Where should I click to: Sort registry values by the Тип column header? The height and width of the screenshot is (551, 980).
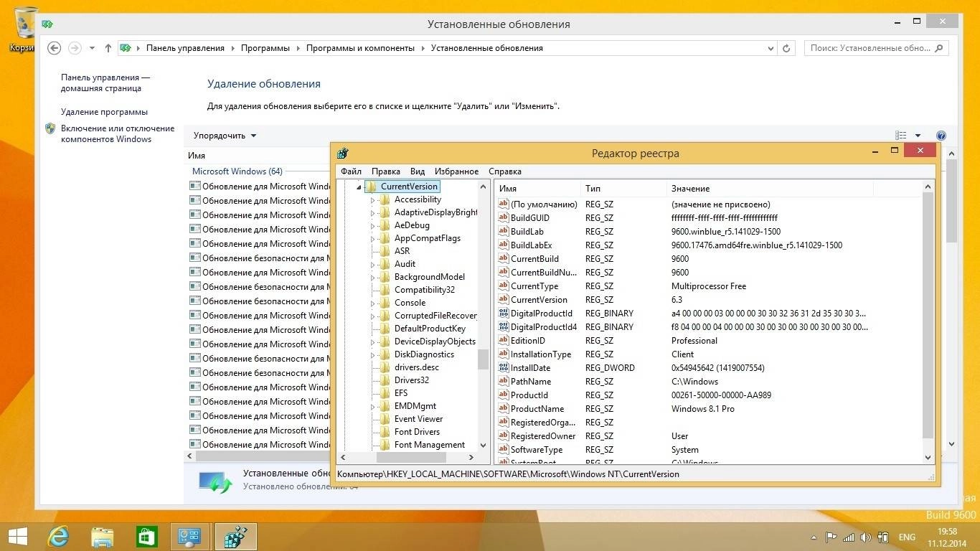click(623, 189)
